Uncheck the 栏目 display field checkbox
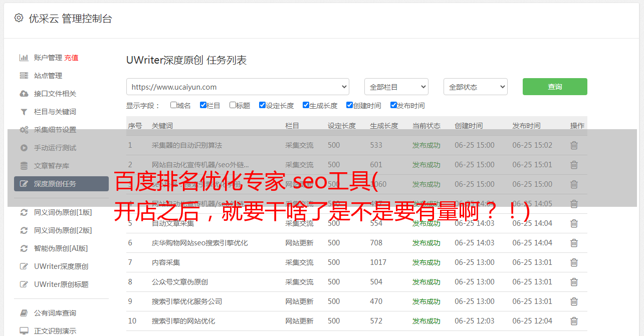Screen dimensions: 644x336 pyautogui.click(x=203, y=105)
